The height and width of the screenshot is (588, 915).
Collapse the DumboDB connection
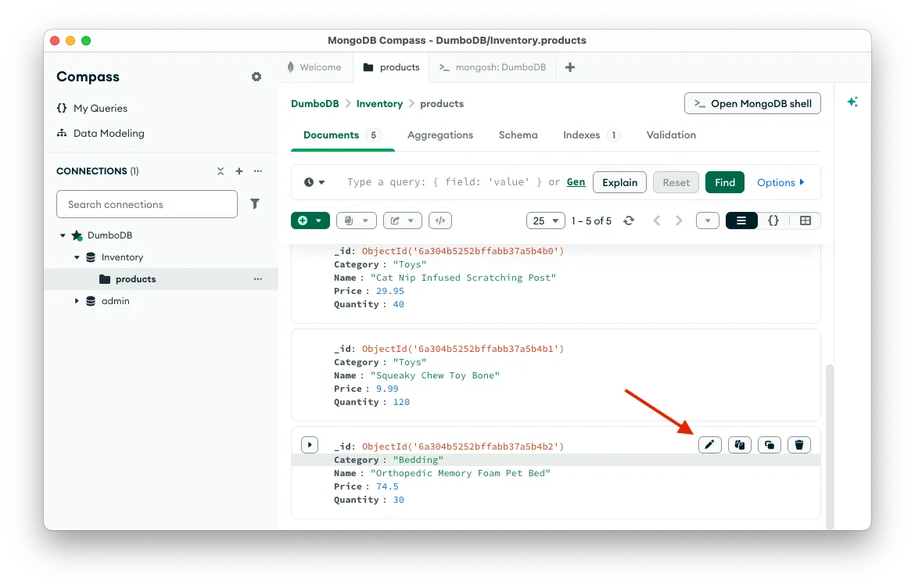coord(63,235)
